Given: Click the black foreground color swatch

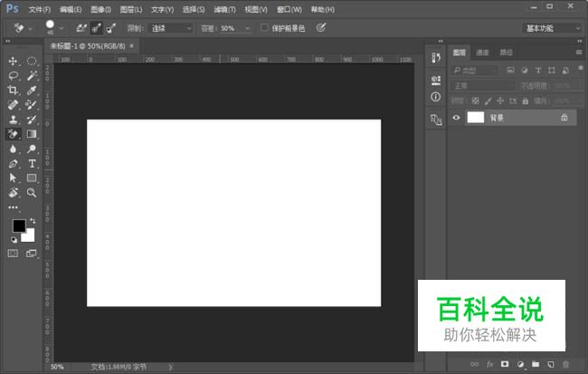Looking at the screenshot, I should tap(19, 226).
